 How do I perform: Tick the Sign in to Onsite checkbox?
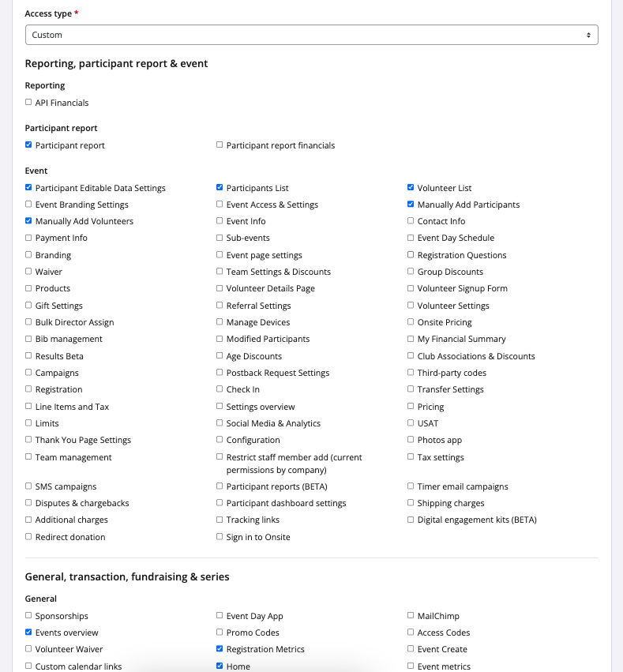point(220,537)
